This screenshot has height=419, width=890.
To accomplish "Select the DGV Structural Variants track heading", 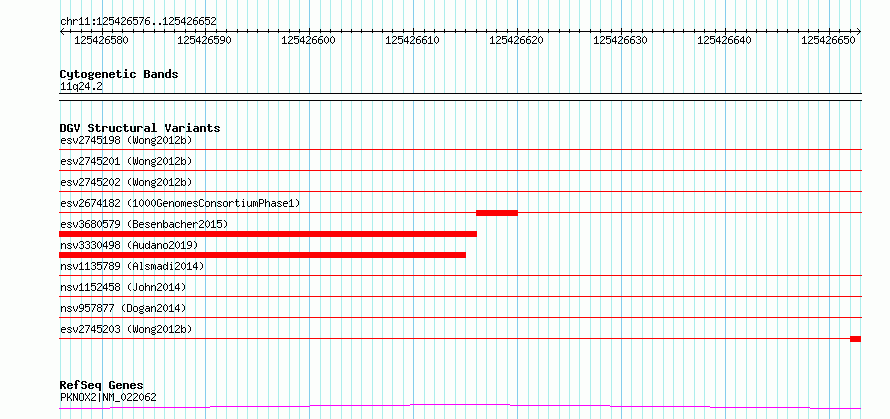I will pos(140,128).
